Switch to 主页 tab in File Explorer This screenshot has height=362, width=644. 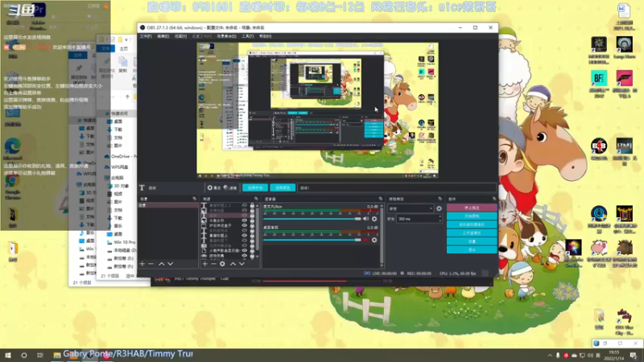click(x=124, y=48)
